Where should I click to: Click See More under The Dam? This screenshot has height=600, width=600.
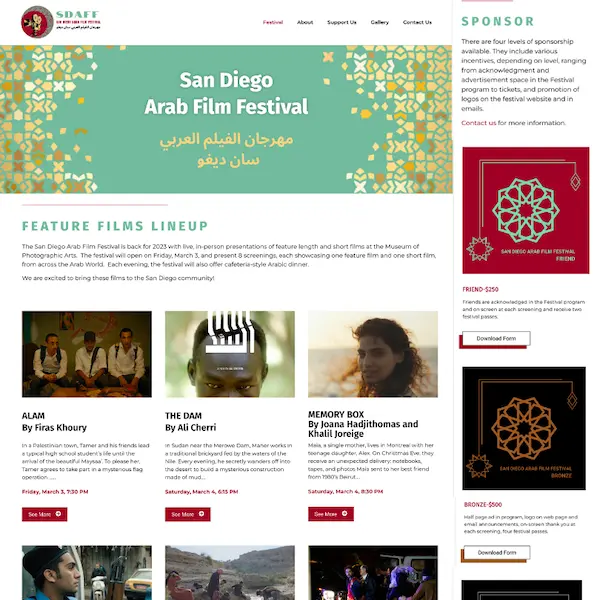pyautogui.click(x=188, y=514)
